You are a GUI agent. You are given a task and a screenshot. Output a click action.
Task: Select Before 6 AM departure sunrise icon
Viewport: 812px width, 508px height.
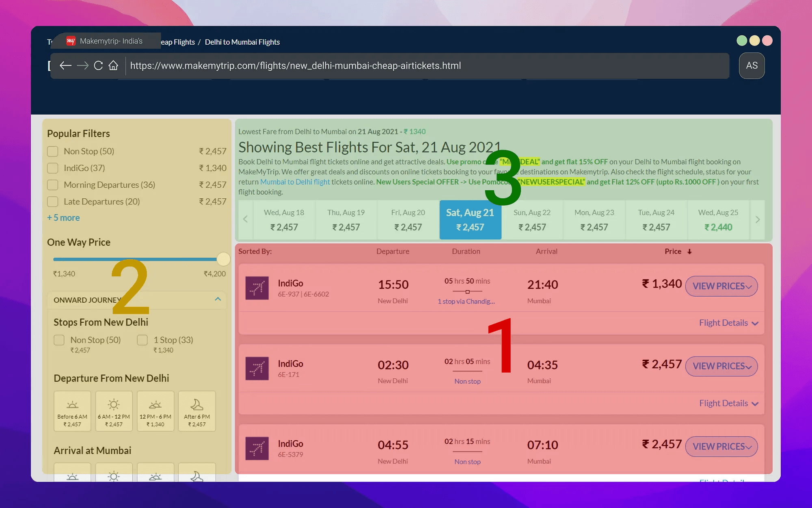72,405
